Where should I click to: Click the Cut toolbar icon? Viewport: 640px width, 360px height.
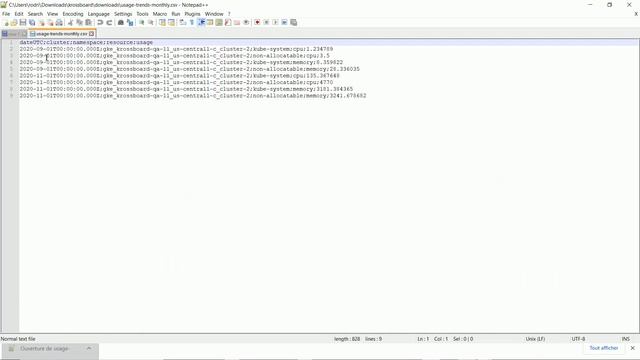[x=70, y=22]
